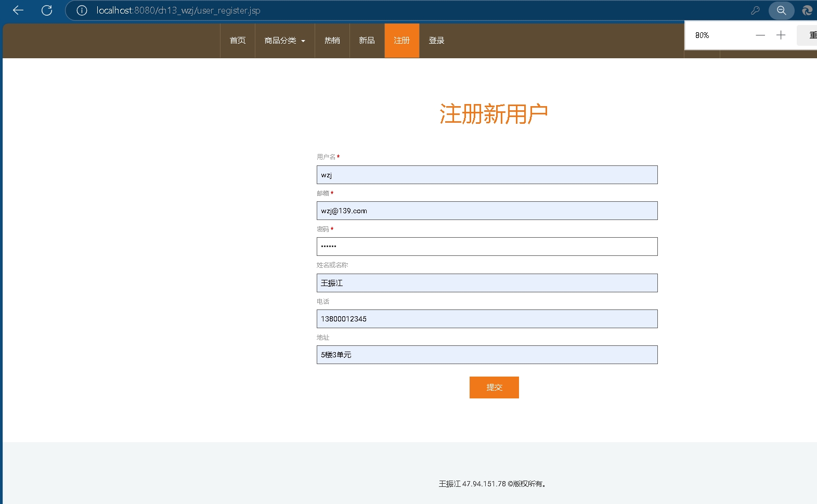Focus the 地址 address input field
This screenshot has height=504, width=817.
click(x=487, y=355)
